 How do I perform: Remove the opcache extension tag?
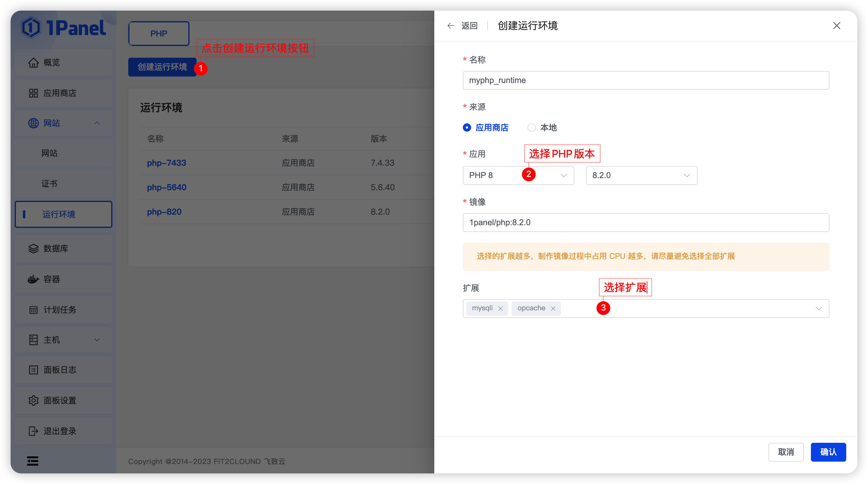tap(553, 309)
